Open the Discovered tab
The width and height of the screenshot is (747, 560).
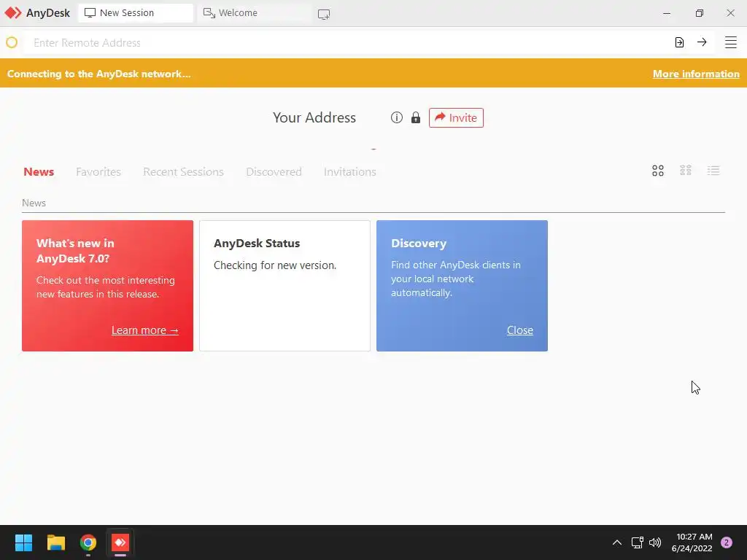pyautogui.click(x=274, y=172)
